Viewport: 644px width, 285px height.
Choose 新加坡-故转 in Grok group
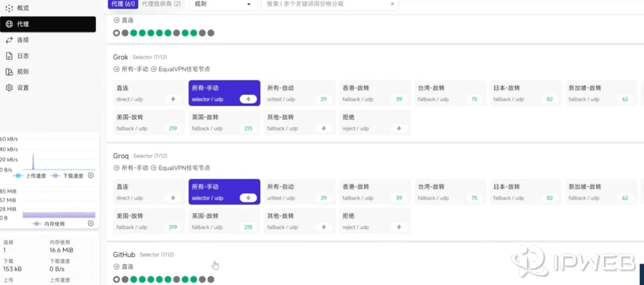tap(601, 93)
